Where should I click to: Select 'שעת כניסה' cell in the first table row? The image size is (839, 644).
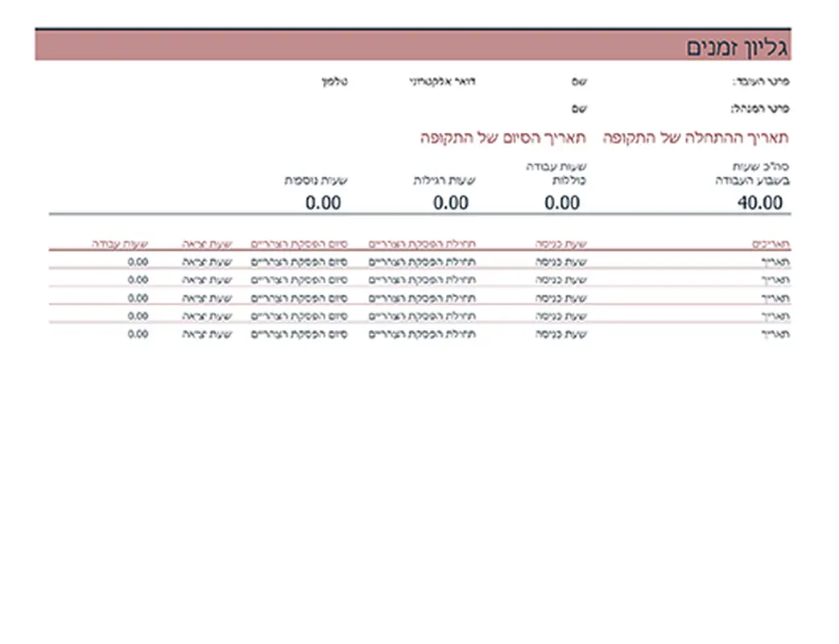(561, 262)
